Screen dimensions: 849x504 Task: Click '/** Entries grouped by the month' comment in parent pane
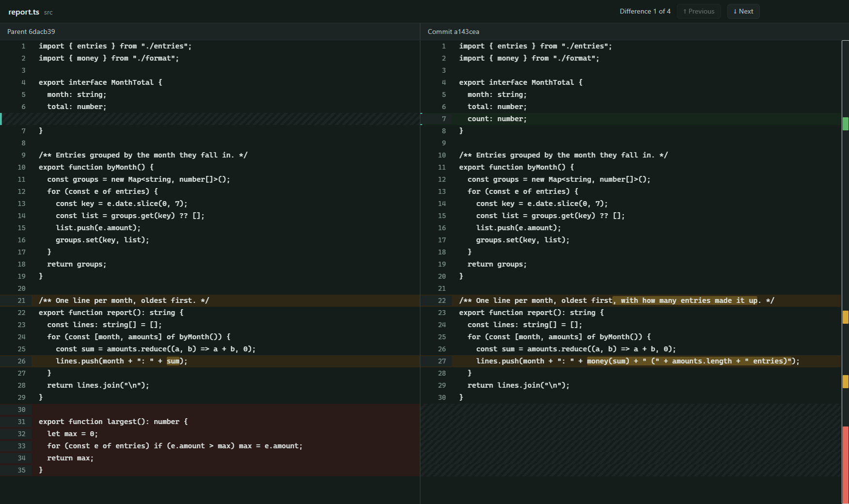pyautogui.click(x=143, y=155)
